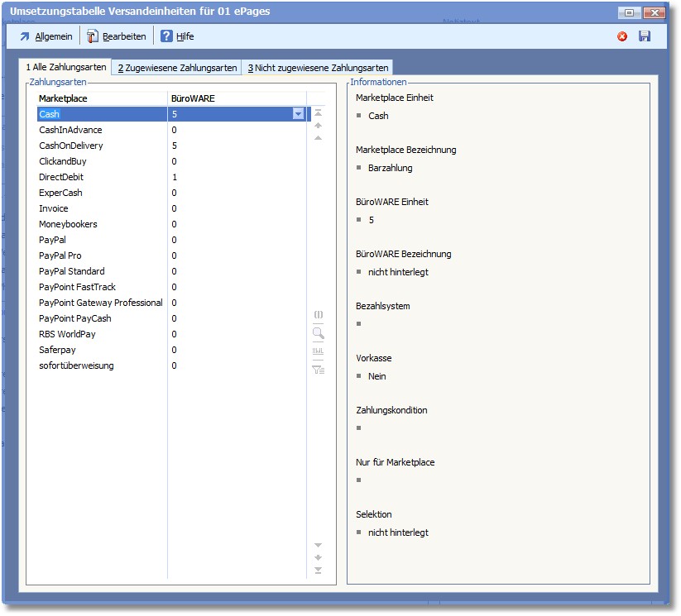This screenshot has height=616, width=681.
Task: Select the PayPal Pro row
Action: pyautogui.click(x=60, y=255)
